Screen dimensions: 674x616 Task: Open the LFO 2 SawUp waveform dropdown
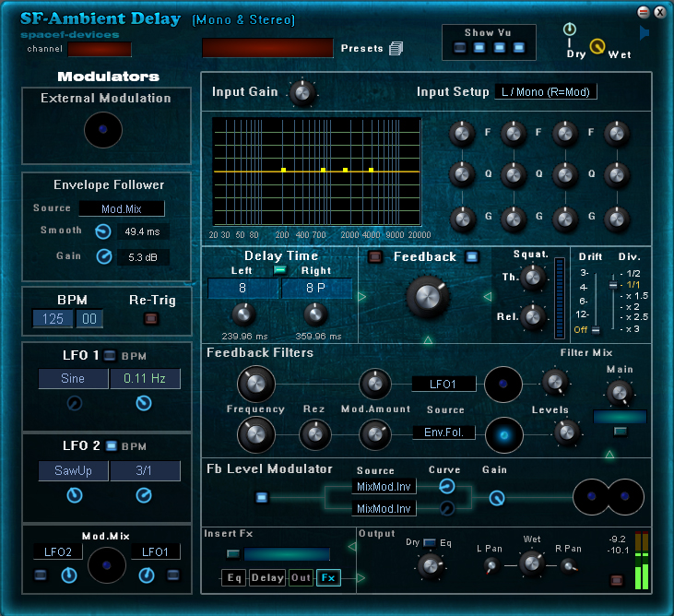point(73,470)
